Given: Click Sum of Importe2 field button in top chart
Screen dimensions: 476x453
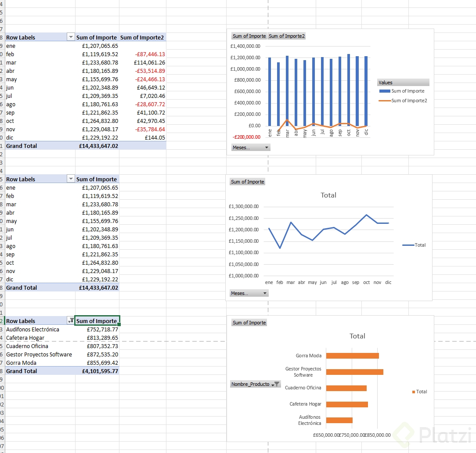Looking at the screenshot, I should pos(287,36).
